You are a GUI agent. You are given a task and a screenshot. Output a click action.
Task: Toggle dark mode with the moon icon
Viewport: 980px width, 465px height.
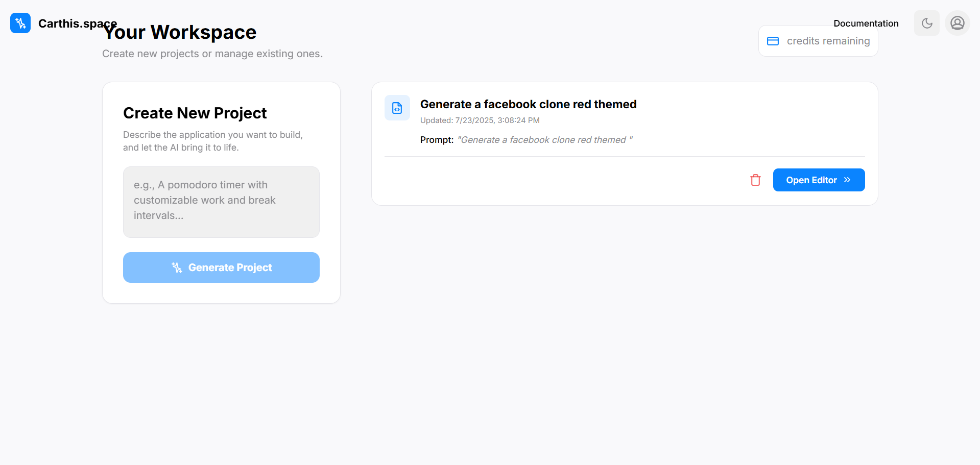(927, 23)
